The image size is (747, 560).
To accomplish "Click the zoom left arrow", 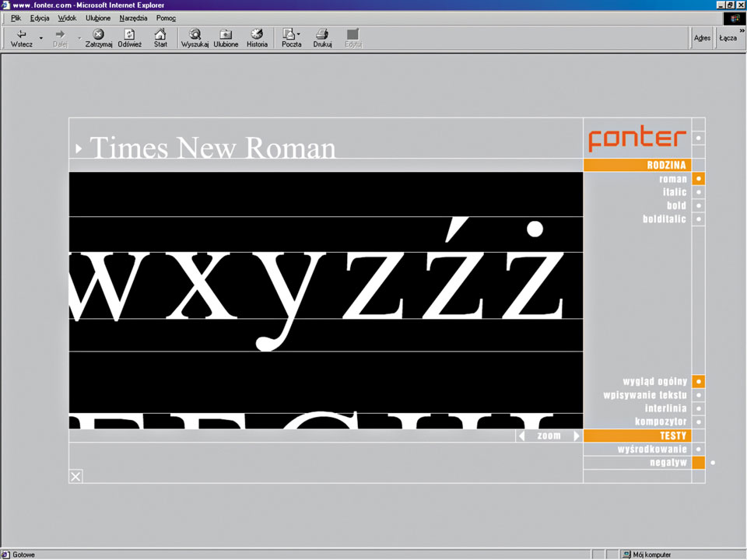I will point(521,436).
